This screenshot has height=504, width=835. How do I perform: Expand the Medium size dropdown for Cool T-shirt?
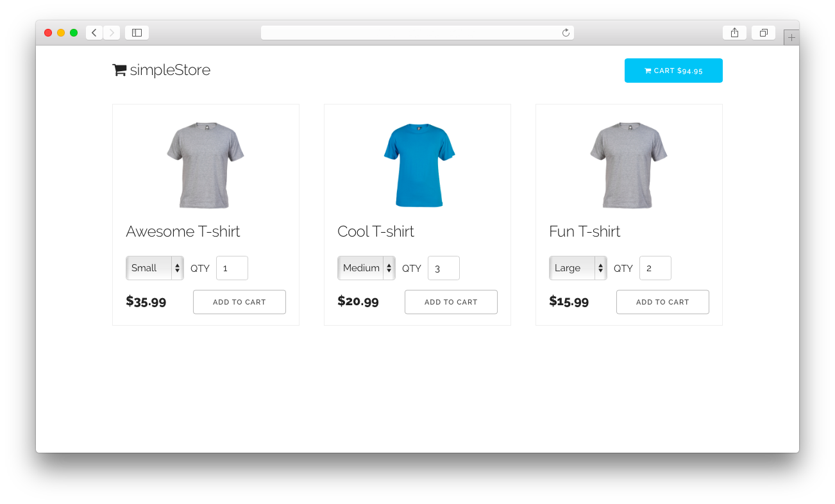[x=366, y=268]
